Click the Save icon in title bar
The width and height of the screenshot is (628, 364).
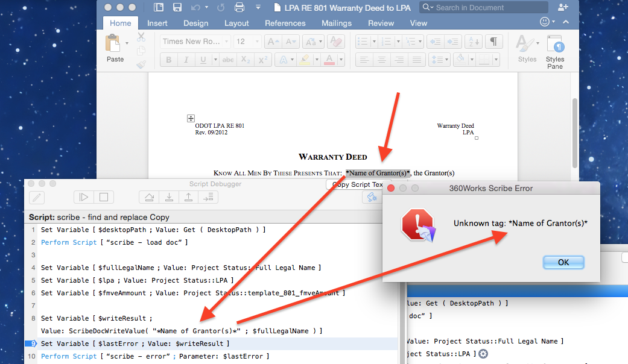[177, 7]
